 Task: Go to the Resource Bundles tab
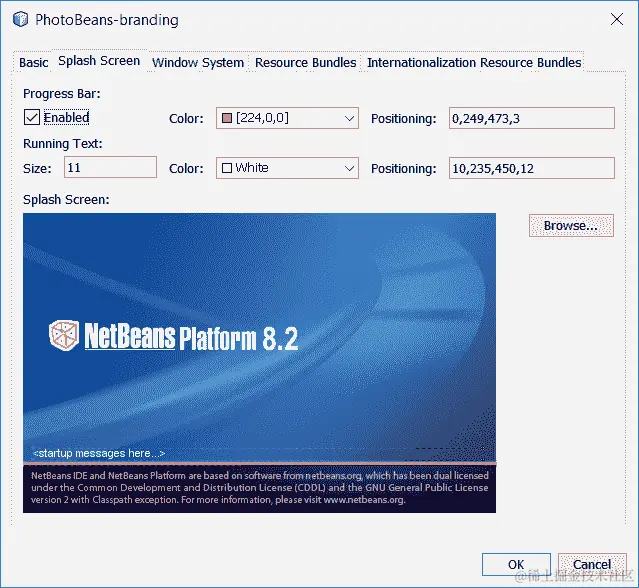pos(305,62)
